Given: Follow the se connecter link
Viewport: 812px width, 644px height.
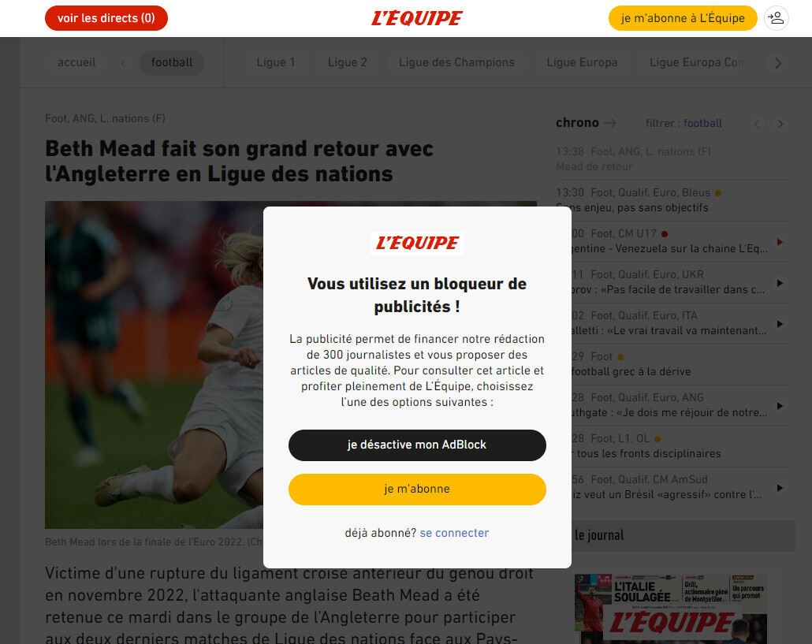Looking at the screenshot, I should 454,533.
